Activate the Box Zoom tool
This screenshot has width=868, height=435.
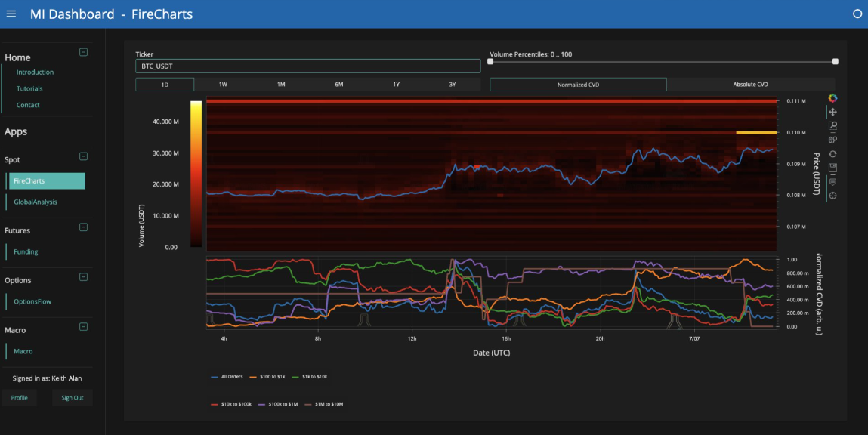tap(832, 126)
